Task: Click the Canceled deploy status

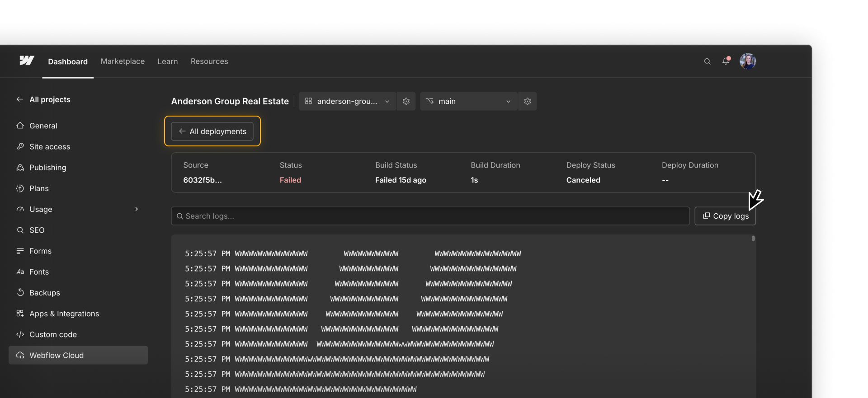Action: (583, 180)
